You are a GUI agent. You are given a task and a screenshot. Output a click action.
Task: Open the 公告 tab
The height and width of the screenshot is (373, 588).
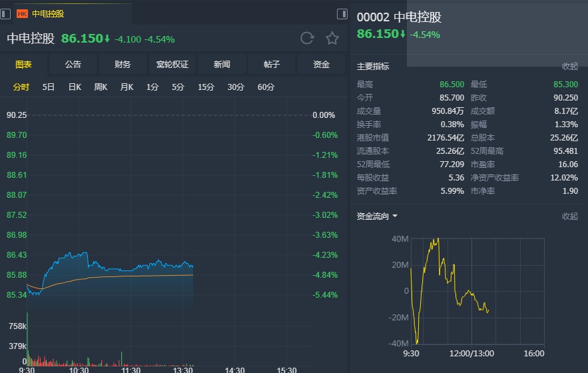[73, 65]
